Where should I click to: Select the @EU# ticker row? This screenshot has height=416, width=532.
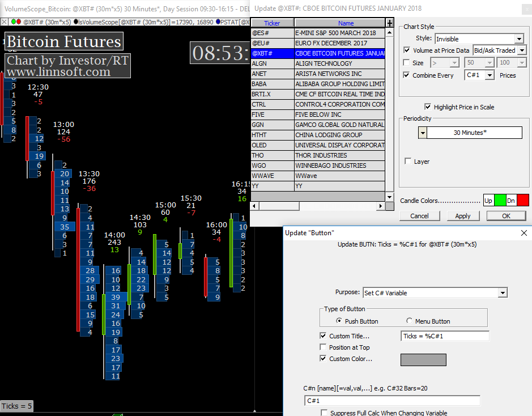[x=318, y=43]
